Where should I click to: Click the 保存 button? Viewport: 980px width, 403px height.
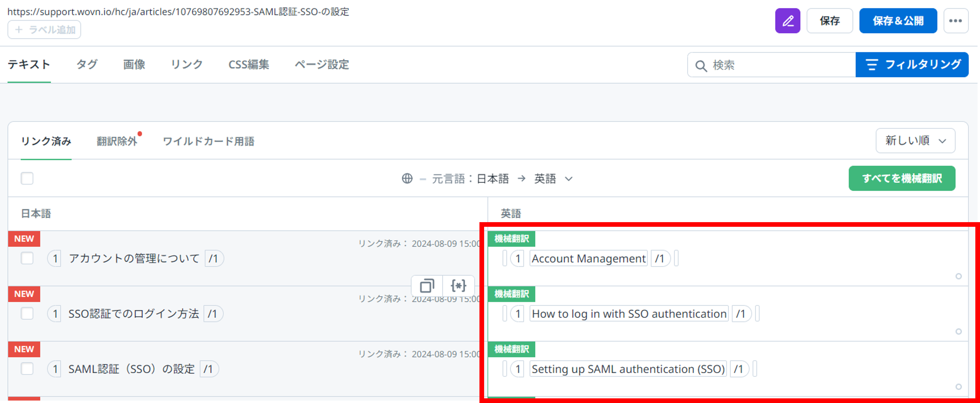pyautogui.click(x=829, y=20)
